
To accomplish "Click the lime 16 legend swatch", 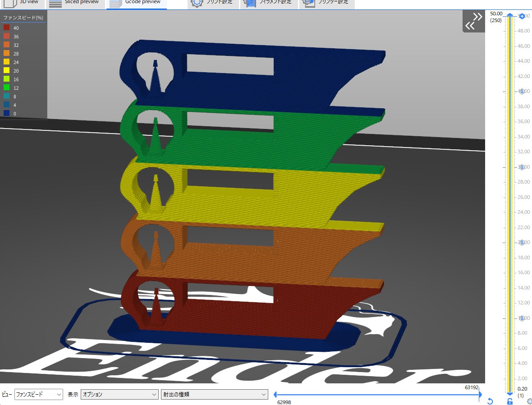I will click(x=6, y=79).
